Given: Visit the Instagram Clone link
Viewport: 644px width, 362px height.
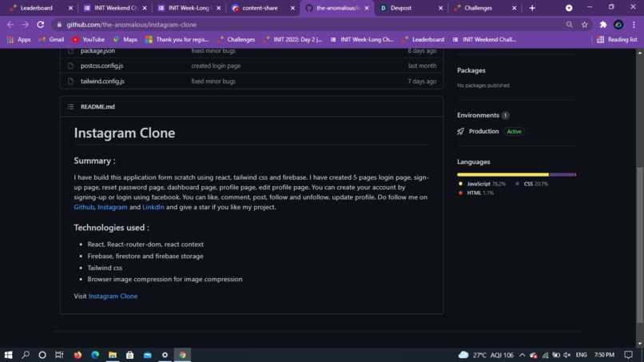Looking at the screenshot, I should (113, 296).
